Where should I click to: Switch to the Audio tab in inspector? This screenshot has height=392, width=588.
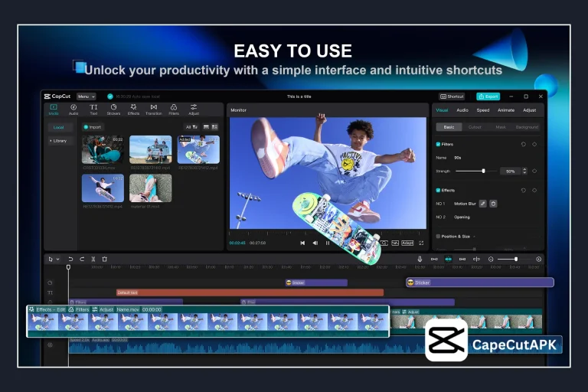point(462,110)
